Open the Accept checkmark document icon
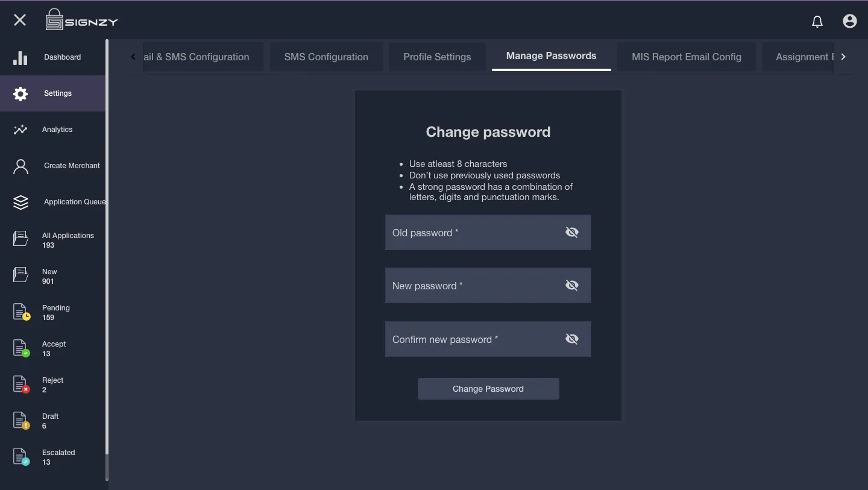The height and width of the screenshot is (490, 868). (21, 348)
